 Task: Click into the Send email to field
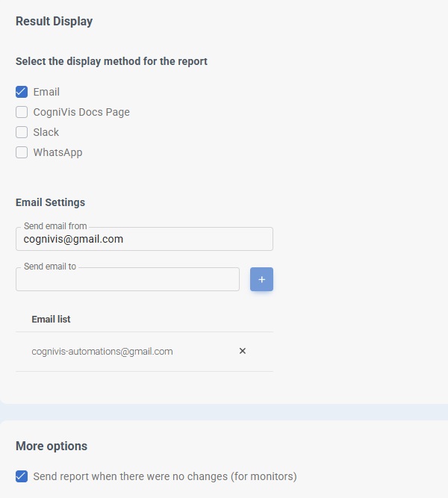[127, 280]
